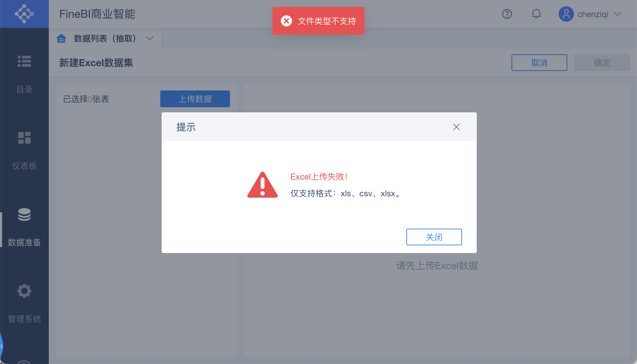
Task: Open the 管理系统 gear icon
Action: click(x=24, y=291)
